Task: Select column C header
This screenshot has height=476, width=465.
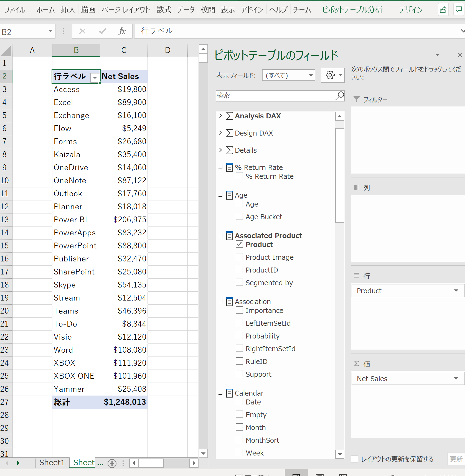Action: (124, 50)
